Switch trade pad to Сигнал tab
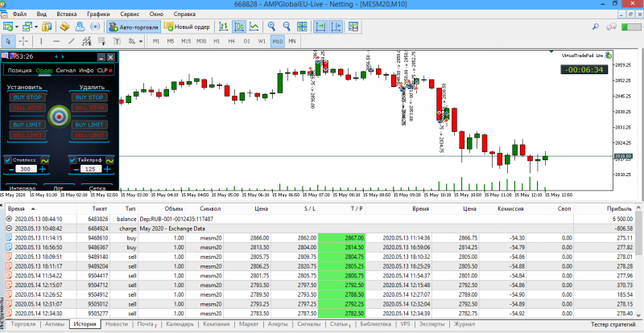The height and width of the screenshot is (333, 644). 66,70
